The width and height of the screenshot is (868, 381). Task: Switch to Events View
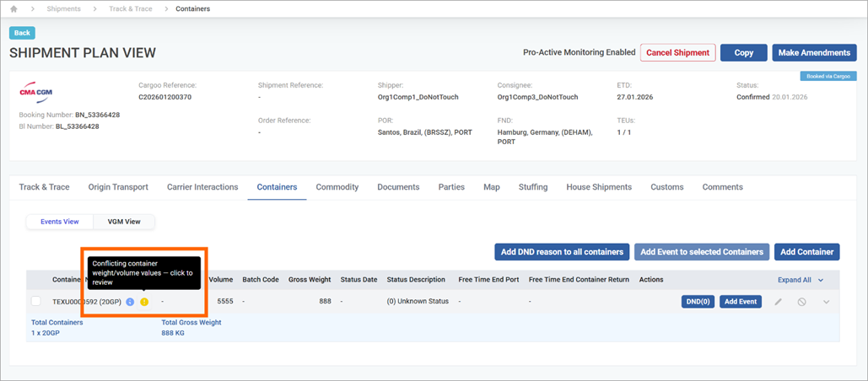pyautogui.click(x=60, y=222)
